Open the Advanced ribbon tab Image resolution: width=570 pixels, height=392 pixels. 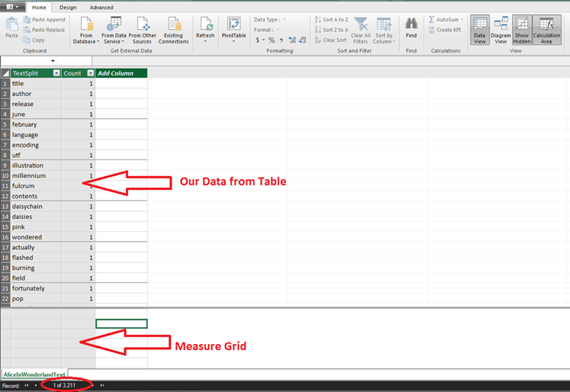[x=101, y=7]
